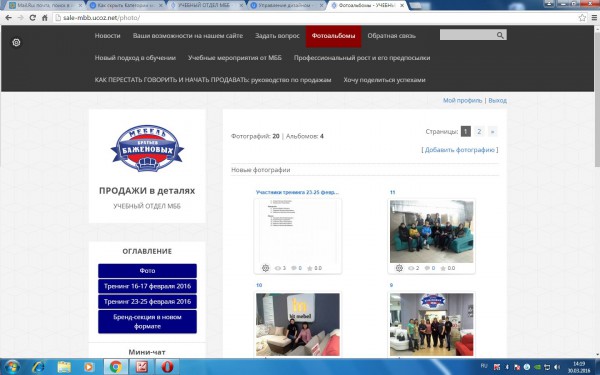Open the Новости menu item
The image size is (600, 375).
point(108,36)
